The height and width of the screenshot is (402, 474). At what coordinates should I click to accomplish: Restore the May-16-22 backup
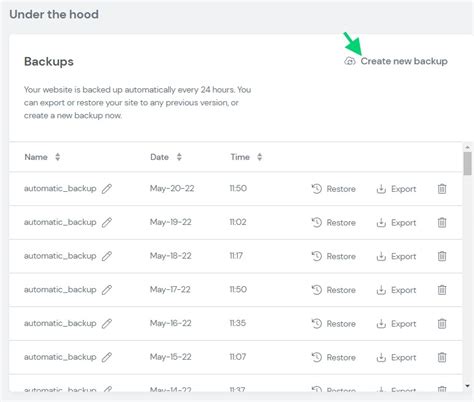(x=333, y=323)
